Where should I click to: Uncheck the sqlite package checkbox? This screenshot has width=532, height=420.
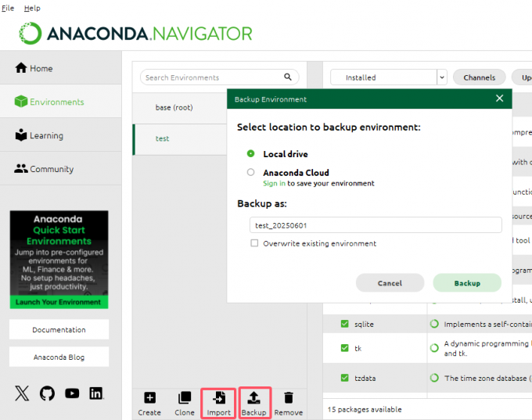pyautogui.click(x=344, y=324)
